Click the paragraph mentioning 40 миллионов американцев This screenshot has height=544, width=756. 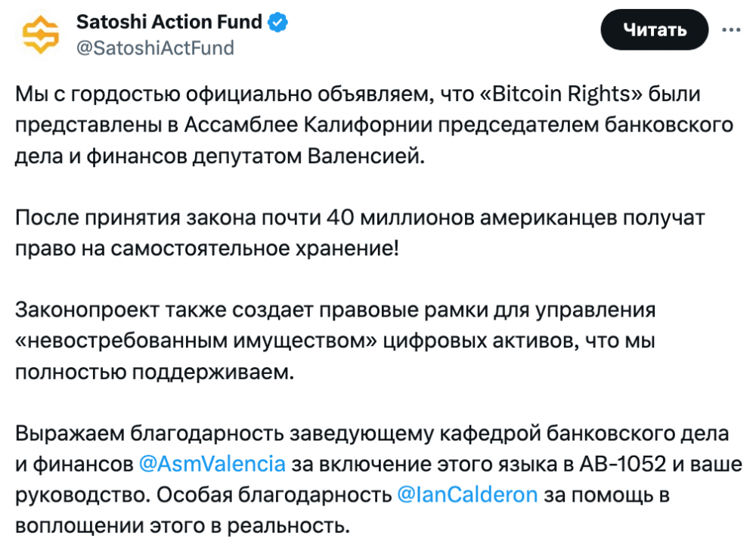click(x=360, y=233)
